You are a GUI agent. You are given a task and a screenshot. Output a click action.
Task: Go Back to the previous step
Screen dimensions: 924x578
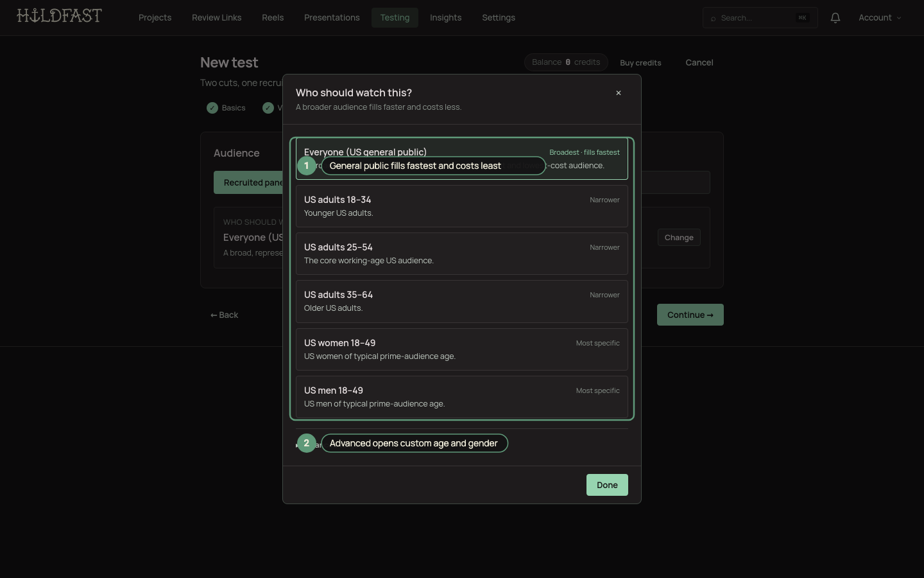pos(225,315)
